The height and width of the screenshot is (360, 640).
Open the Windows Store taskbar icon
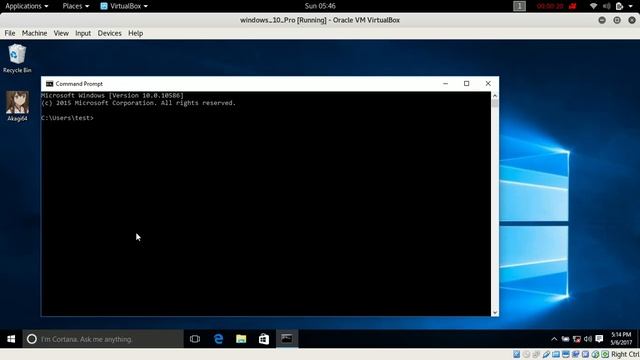[264, 339]
